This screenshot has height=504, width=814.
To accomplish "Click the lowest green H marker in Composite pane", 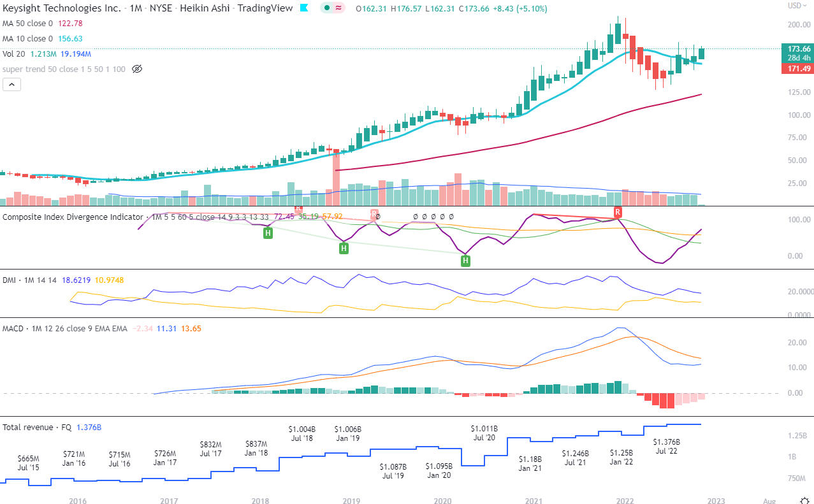I will pos(465,261).
